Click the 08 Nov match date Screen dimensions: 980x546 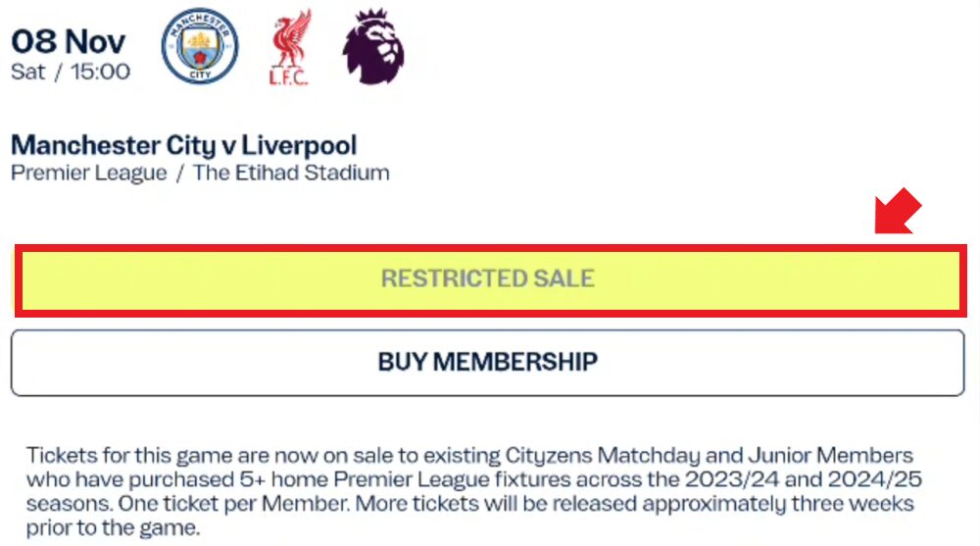[x=69, y=41]
